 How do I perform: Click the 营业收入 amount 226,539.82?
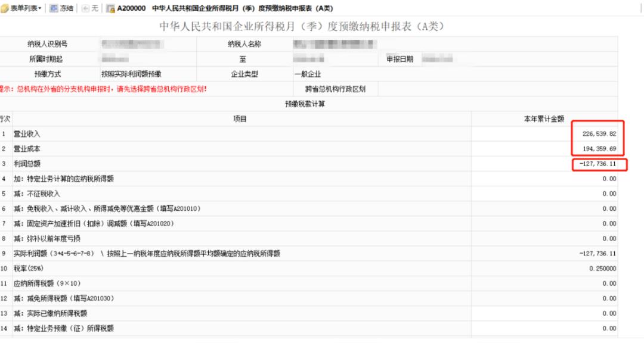[600, 134]
